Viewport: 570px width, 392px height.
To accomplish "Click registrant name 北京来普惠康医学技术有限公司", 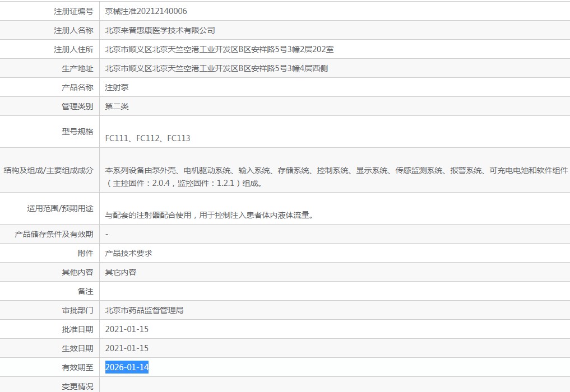I will [160, 30].
